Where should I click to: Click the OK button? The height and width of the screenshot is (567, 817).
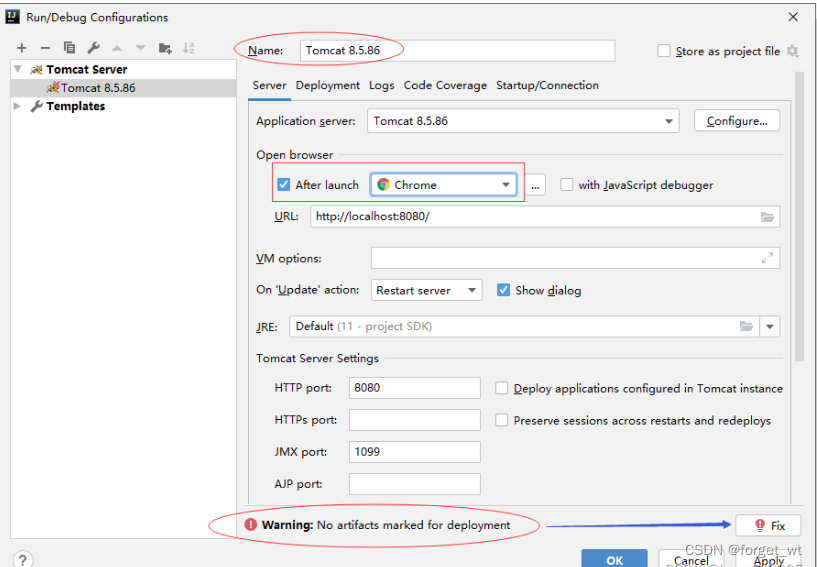coord(614,559)
